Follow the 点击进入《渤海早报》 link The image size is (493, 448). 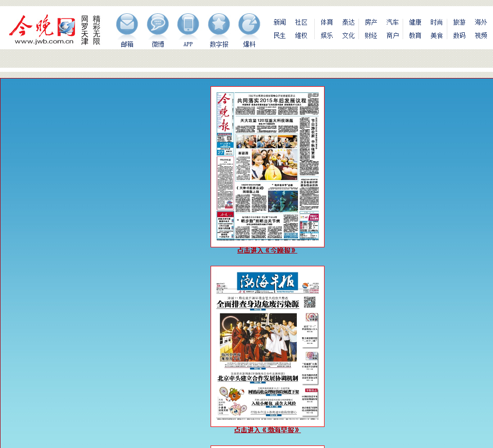click(267, 430)
